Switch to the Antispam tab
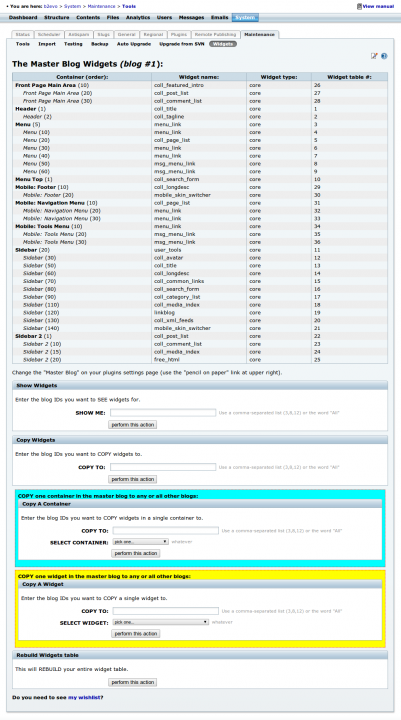 (78, 34)
